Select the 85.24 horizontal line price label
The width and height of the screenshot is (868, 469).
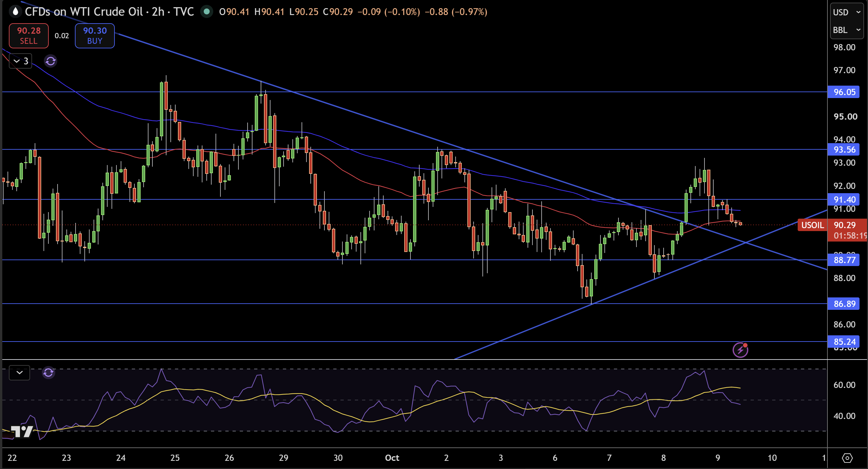pyautogui.click(x=844, y=342)
